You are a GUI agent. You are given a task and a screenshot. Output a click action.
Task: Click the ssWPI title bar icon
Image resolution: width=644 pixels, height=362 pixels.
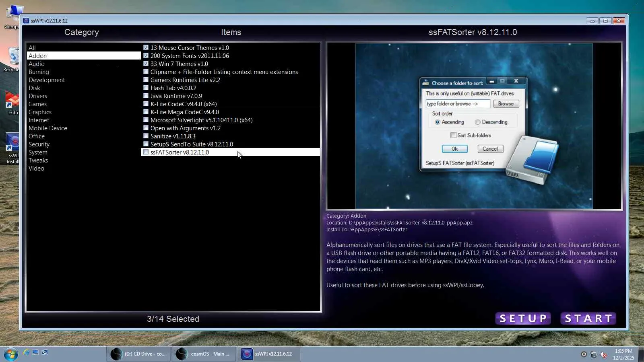pyautogui.click(x=26, y=21)
